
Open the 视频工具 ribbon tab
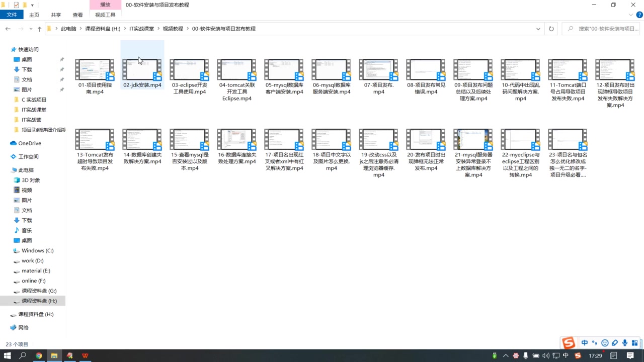tap(105, 15)
